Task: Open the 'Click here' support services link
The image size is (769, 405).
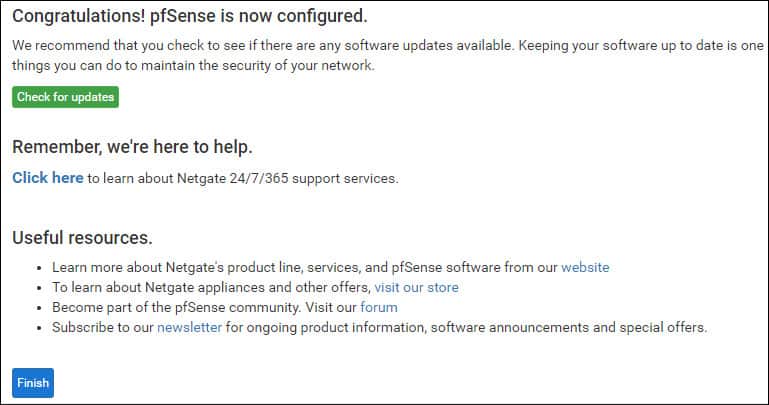Action: (x=48, y=177)
